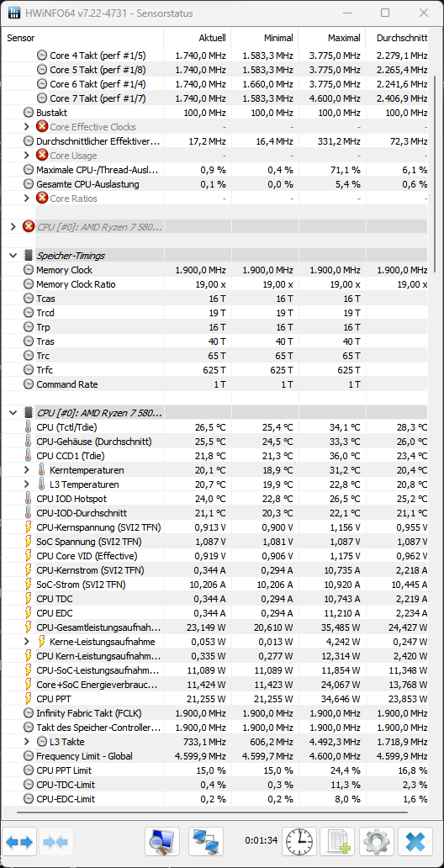Click the Sensor column header
This screenshot has height=868, width=444.
point(83,38)
